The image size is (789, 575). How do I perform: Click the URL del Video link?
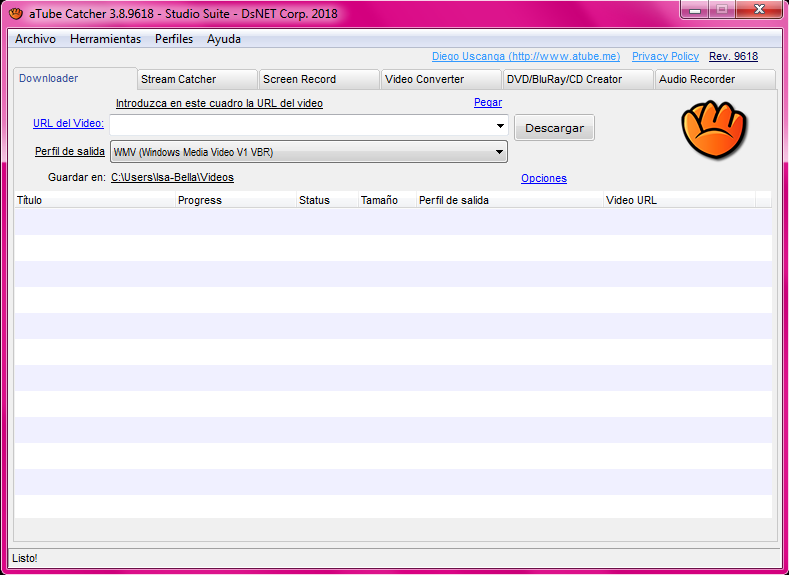[68, 123]
